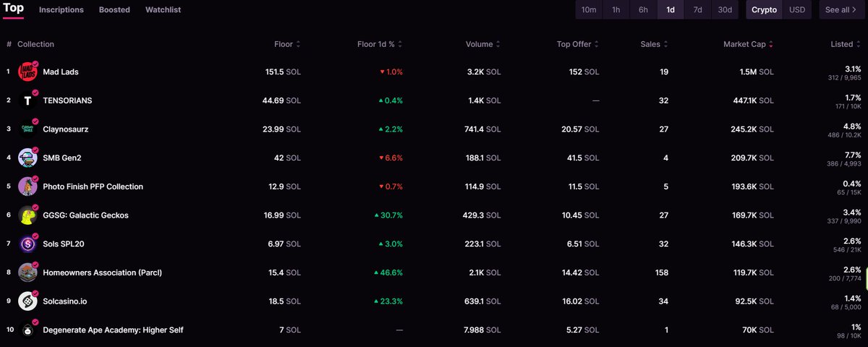
Task: Select the 1h time range
Action: (616, 10)
